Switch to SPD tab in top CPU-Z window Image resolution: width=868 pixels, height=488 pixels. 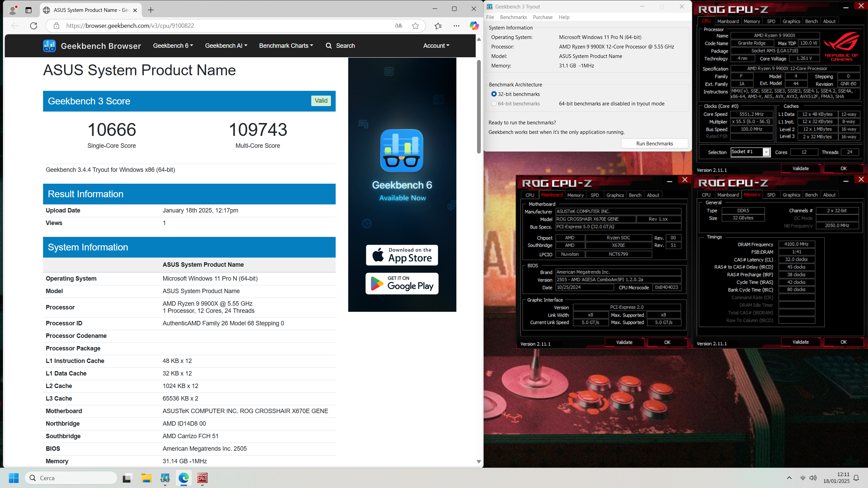(x=771, y=21)
